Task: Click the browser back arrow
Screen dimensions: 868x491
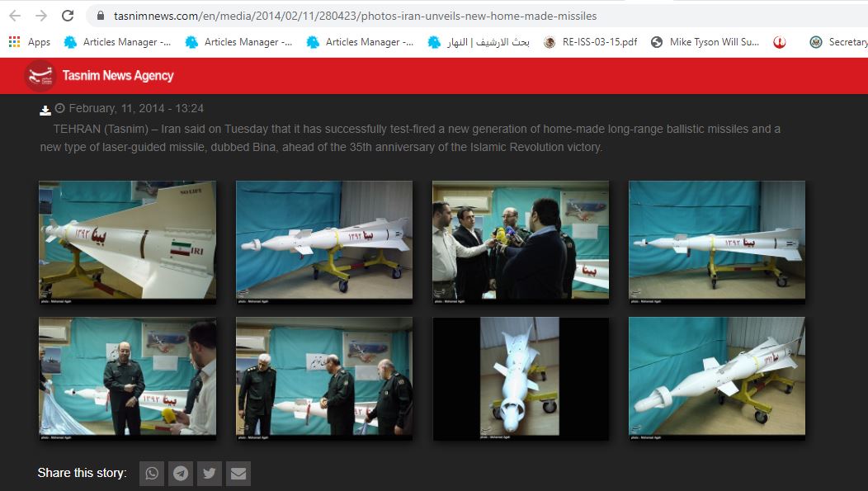Action: pos(14,16)
